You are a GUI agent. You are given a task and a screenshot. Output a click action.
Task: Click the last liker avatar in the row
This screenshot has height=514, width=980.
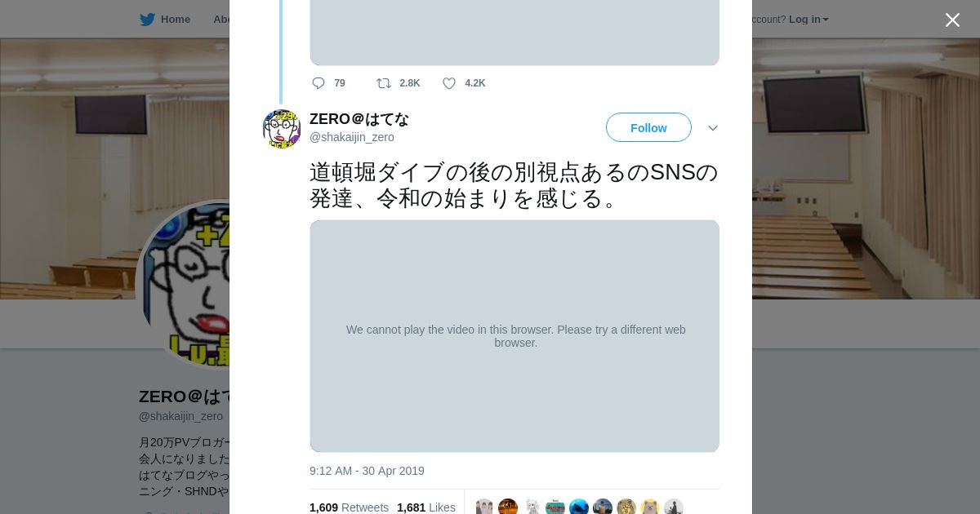click(x=674, y=507)
